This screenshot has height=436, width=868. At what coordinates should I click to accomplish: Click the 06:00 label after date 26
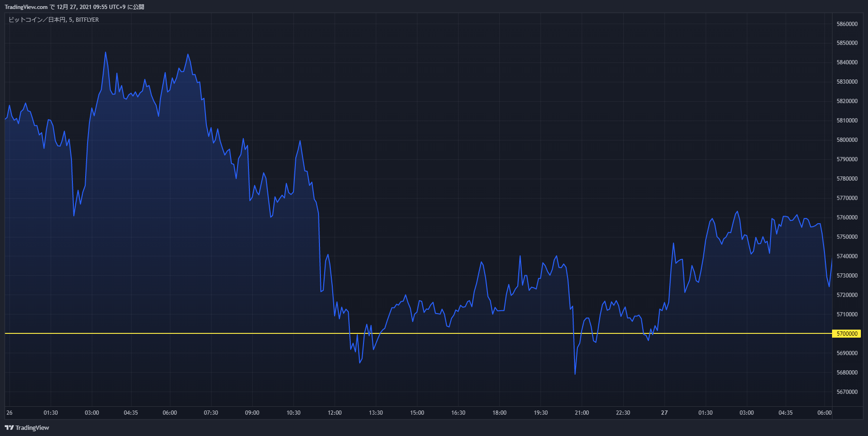[169, 413]
